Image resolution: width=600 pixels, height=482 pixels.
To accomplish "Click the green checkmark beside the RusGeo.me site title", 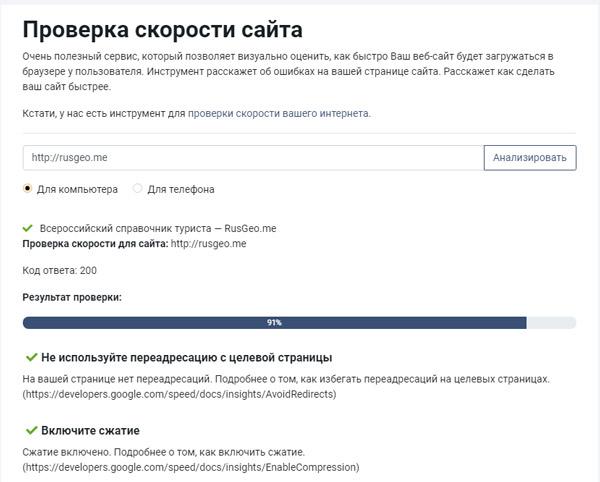I will [x=27, y=228].
